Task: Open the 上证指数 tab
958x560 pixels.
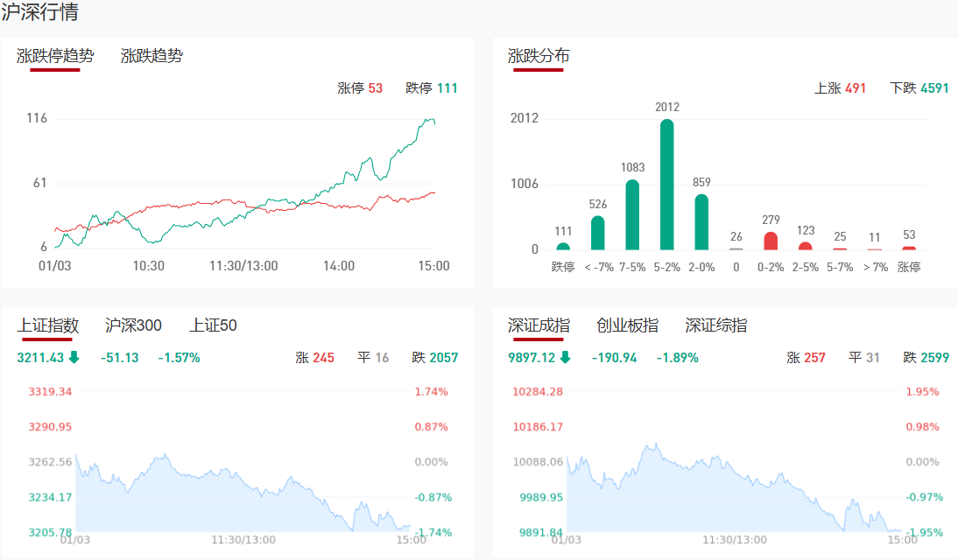Action: pos(47,325)
